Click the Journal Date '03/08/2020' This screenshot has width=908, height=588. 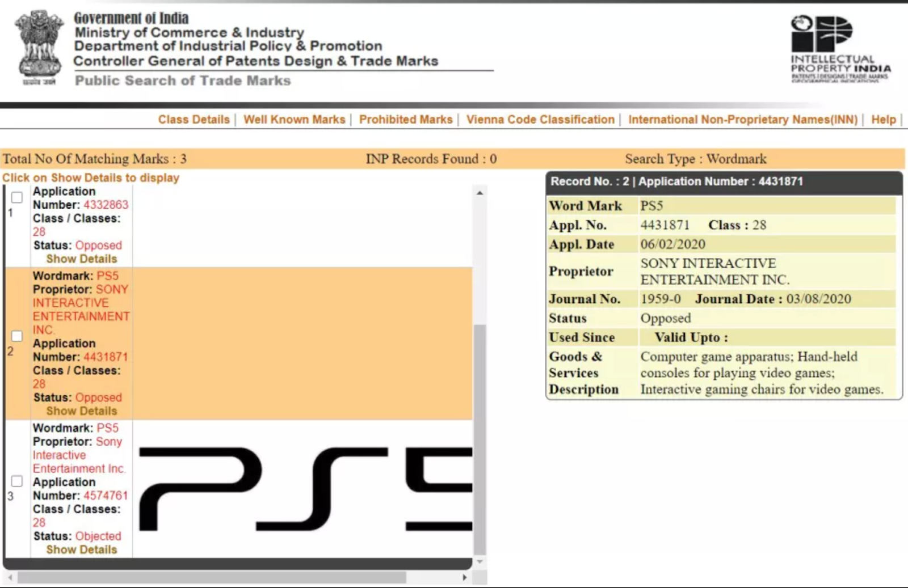[x=818, y=299]
